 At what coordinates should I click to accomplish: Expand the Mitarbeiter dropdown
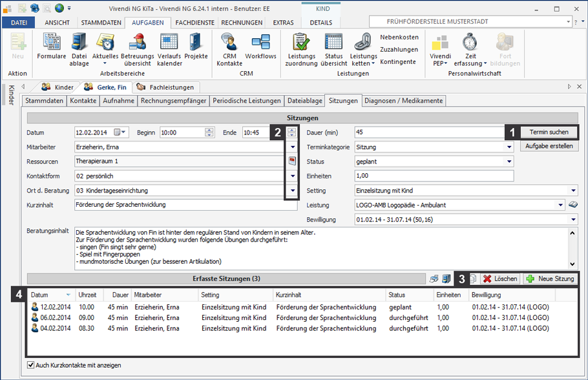coord(293,147)
